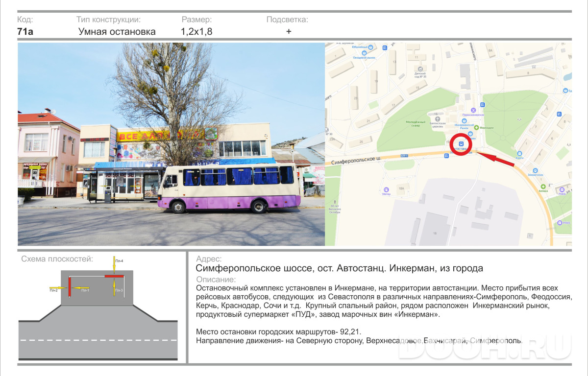Click the Молодёжный сквер park label
This screenshot has width=588, height=376.
coord(416,123)
